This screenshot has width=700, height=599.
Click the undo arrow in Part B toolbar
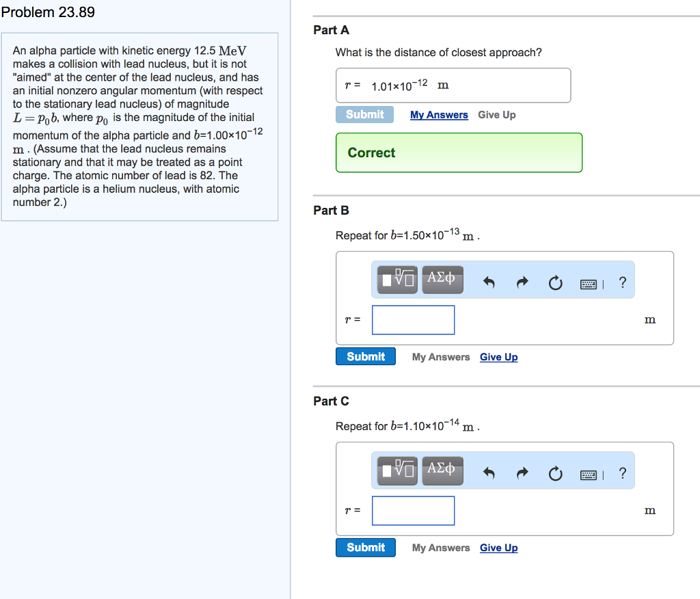point(489,282)
